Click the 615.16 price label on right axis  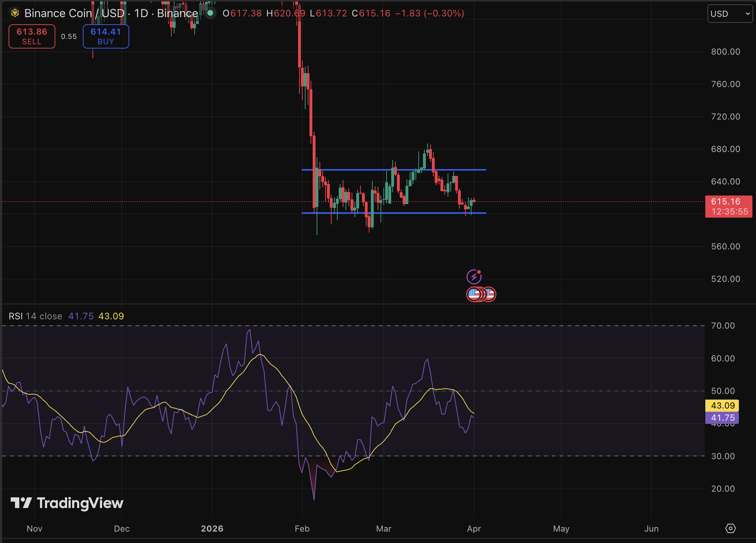point(729,202)
